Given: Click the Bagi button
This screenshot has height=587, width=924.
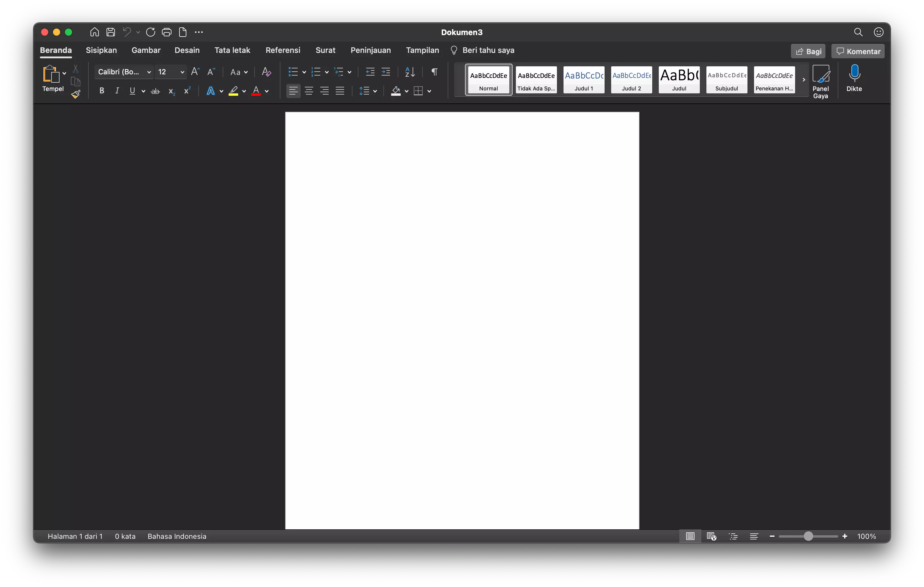Looking at the screenshot, I should (x=808, y=51).
